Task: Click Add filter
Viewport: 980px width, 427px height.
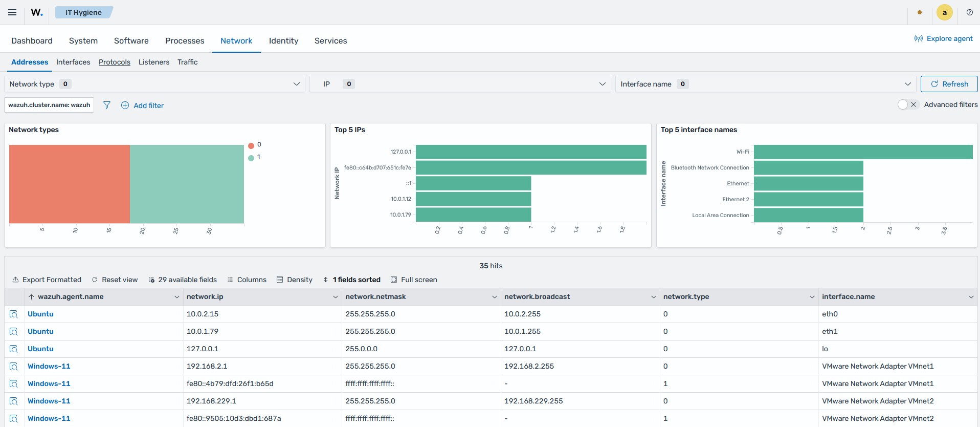Action: (x=142, y=105)
